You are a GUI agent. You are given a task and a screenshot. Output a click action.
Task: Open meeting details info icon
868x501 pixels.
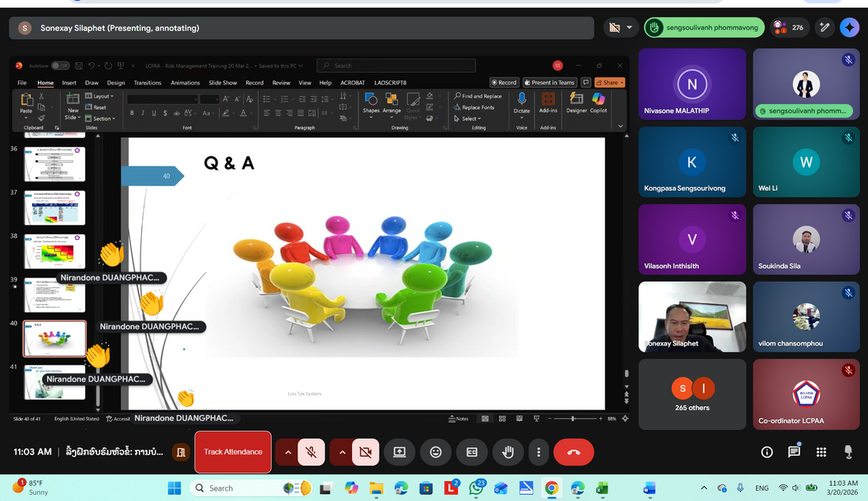tap(767, 452)
